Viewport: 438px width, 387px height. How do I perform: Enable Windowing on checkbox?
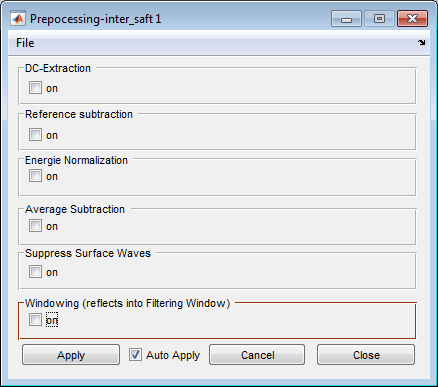pos(35,320)
